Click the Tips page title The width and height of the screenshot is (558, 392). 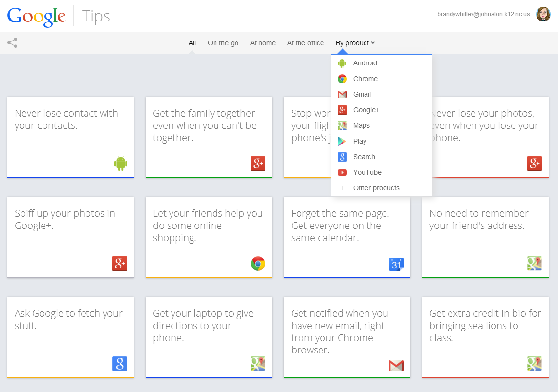(96, 16)
